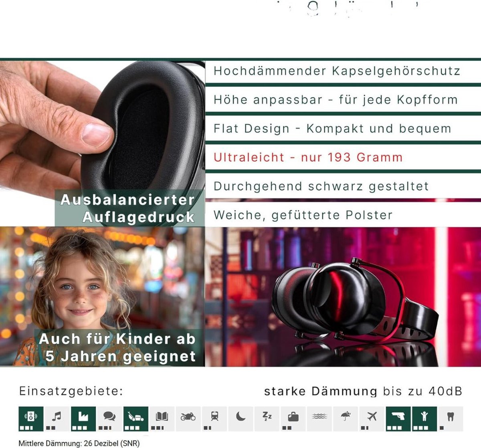This screenshot has width=481, height=448.
Task: Select "Durchgehend schwarz gestaltet" line
Action: click(321, 186)
